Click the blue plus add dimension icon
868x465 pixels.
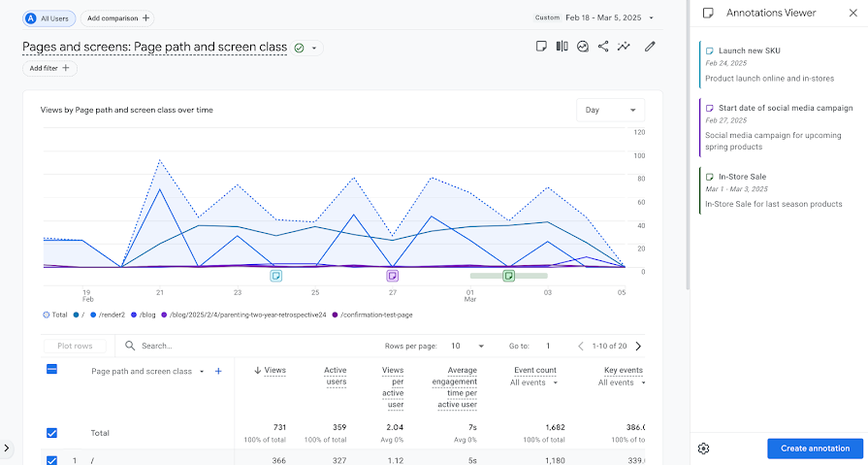point(218,372)
